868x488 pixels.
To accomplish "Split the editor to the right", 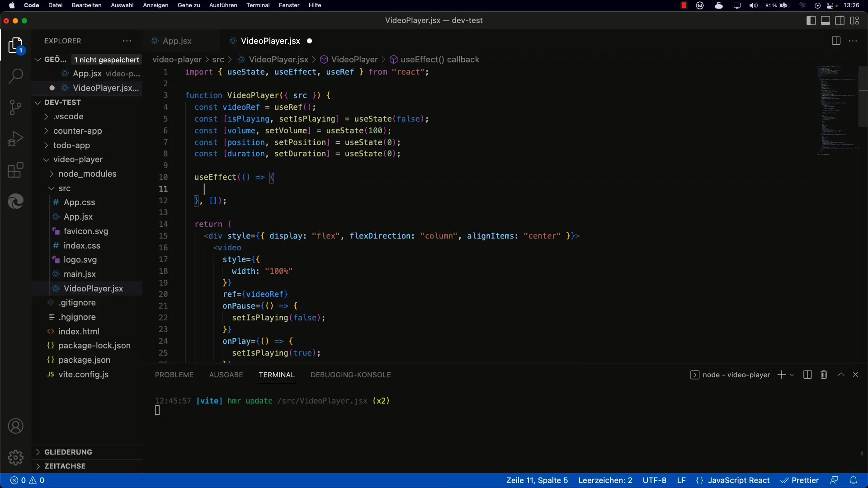I will click(x=836, y=41).
